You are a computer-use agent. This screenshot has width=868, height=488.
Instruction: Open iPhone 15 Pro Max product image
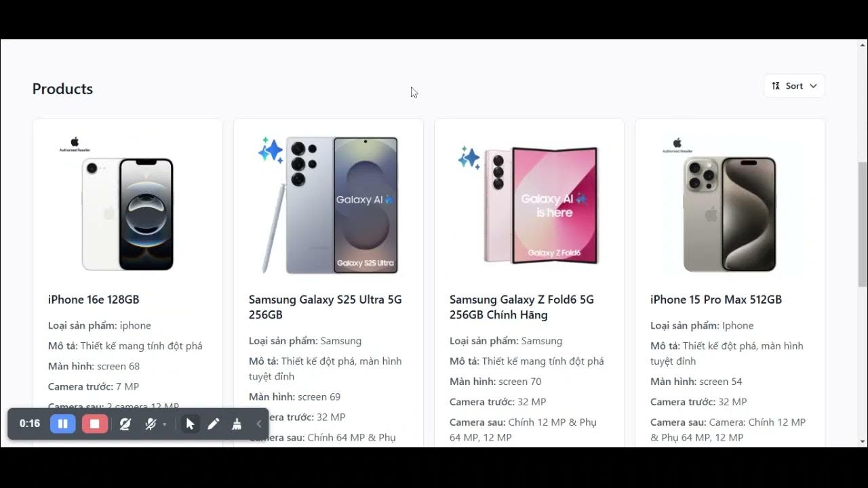click(x=730, y=204)
